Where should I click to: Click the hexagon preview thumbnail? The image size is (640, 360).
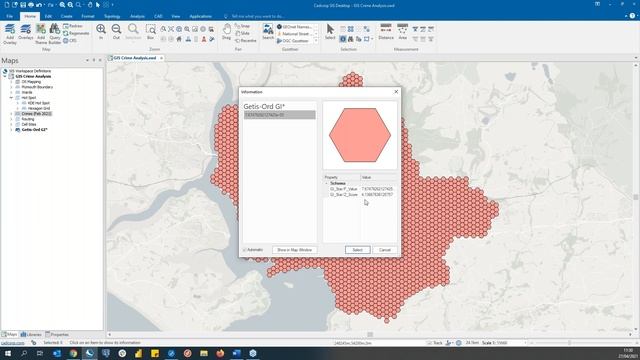[x=360, y=135]
